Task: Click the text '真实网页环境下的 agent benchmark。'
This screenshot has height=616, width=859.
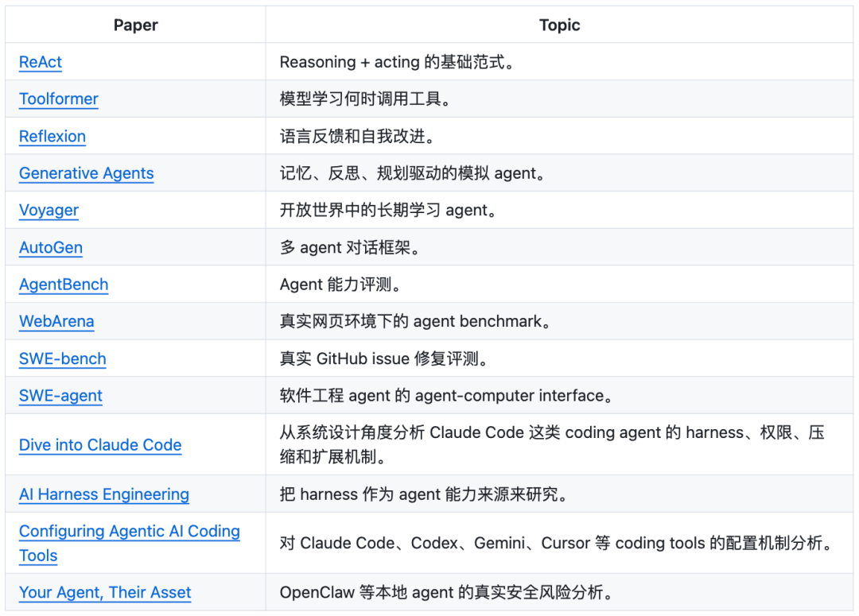Action: click(x=415, y=321)
